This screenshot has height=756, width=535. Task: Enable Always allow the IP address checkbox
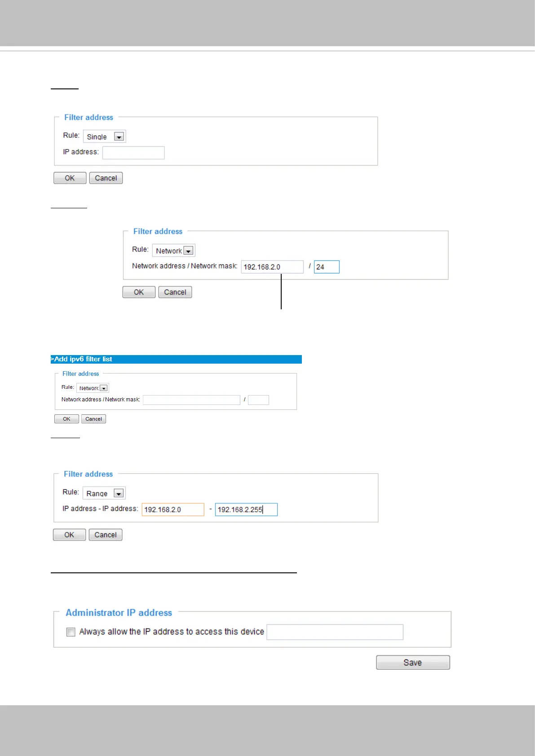point(71,632)
